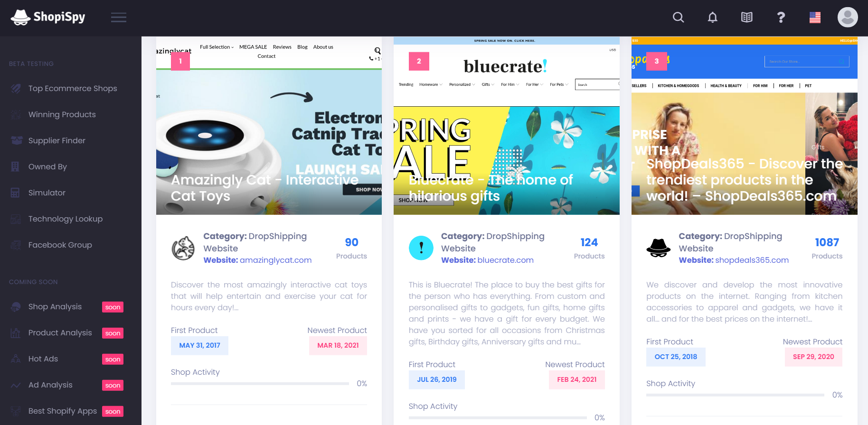Open the user profile avatar

pos(848,17)
